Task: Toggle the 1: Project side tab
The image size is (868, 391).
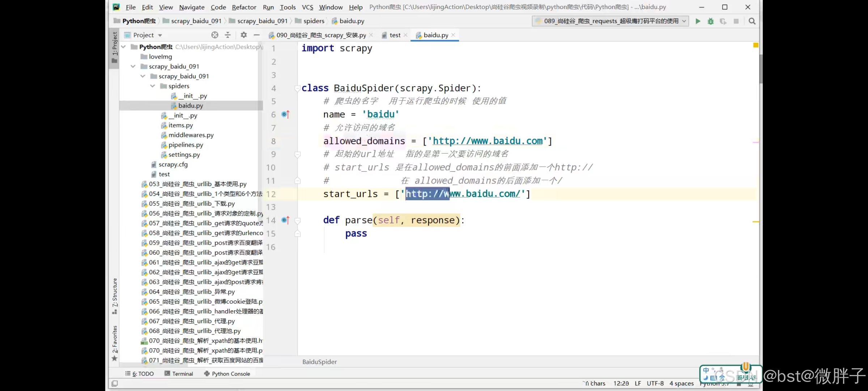Action: (115, 48)
